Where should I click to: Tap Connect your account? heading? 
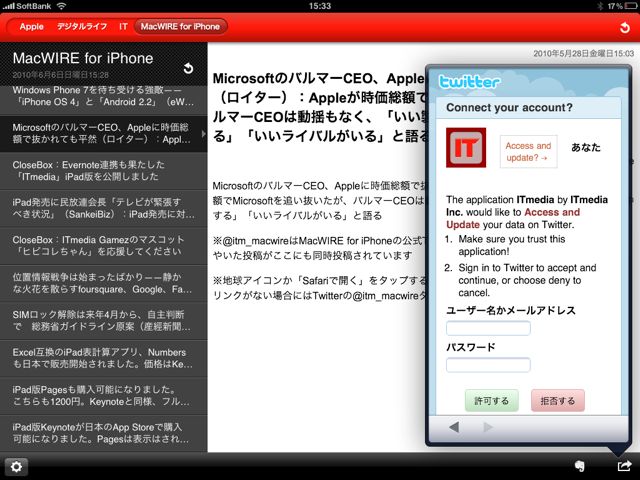(509, 108)
